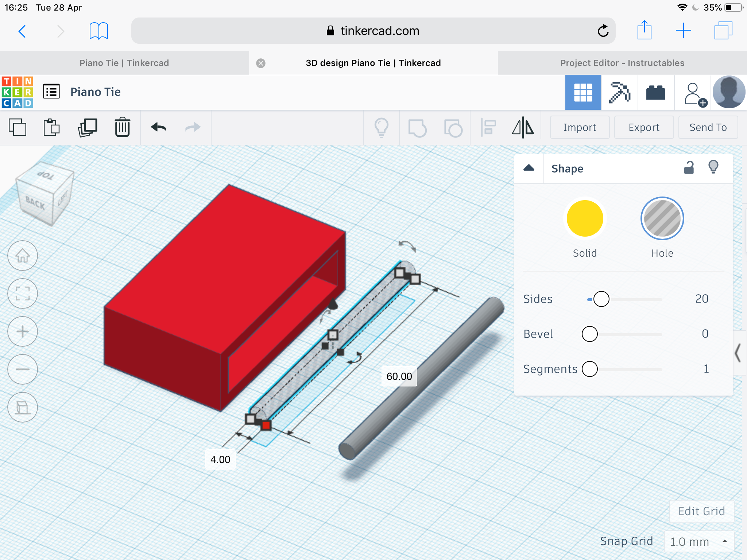This screenshot has height=560, width=747.
Task: Redo the last undone action
Action: [193, 127]
